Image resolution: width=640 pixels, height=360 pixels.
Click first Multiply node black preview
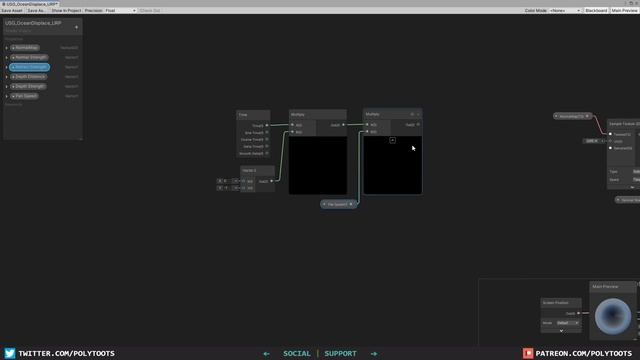point(318,165)
